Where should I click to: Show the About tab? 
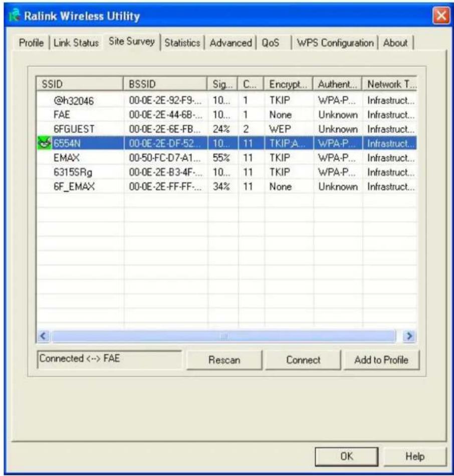point(395,43)
